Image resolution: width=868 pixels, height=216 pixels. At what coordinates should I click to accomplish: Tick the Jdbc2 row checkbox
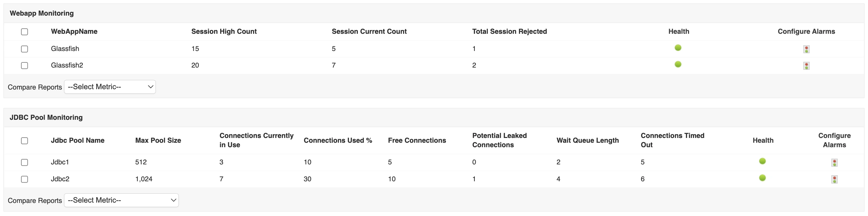point(24,179)
